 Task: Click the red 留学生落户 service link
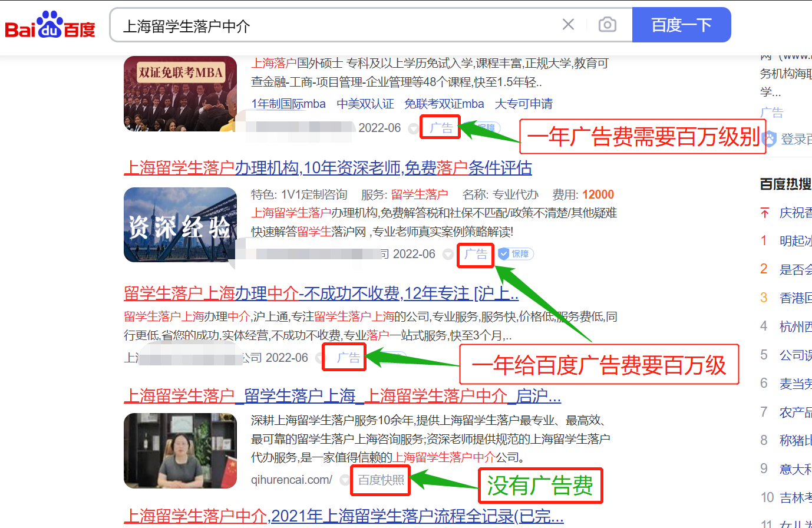[420, 194]
